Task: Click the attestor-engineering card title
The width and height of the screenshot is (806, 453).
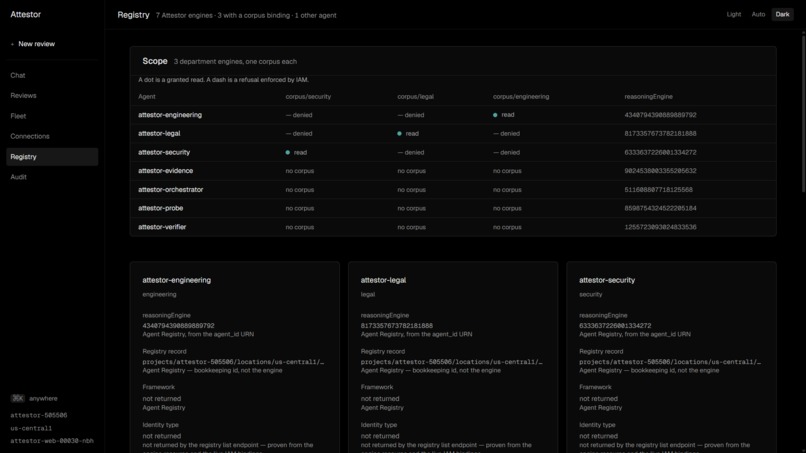Action: click(176, 280)
